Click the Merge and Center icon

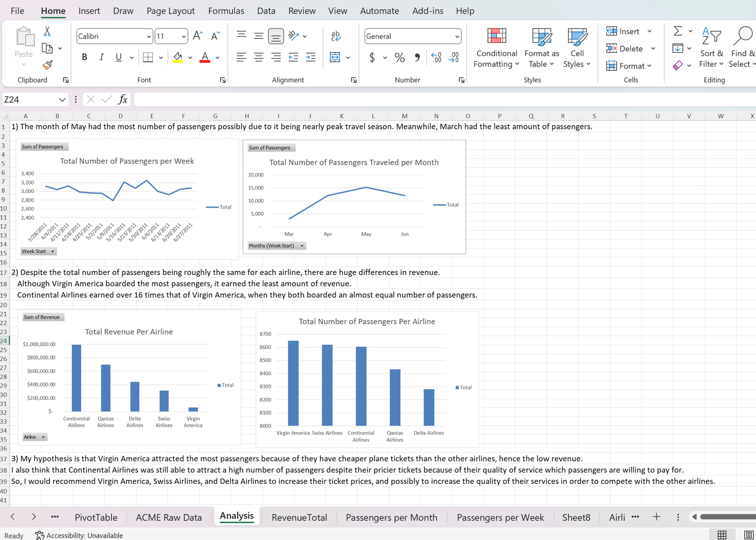(x=335, y=58)
